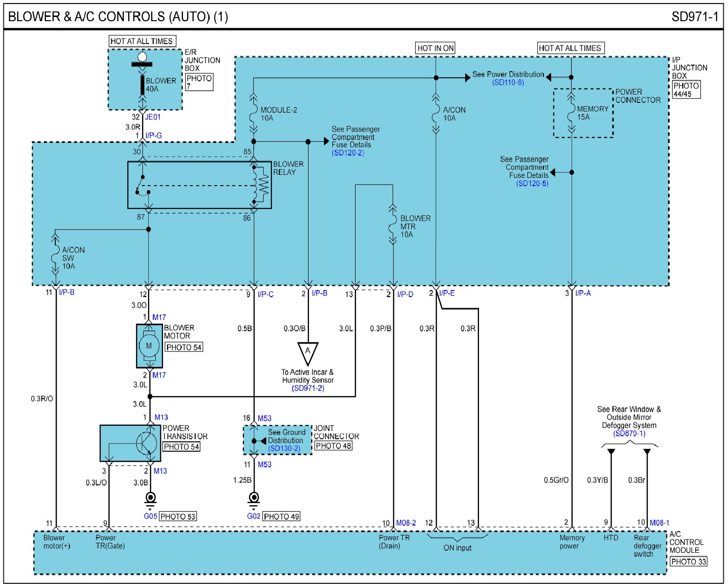Select the blower relay coil symbol
This screenshot has width=728, height=586.
click(x=261, y=185)
